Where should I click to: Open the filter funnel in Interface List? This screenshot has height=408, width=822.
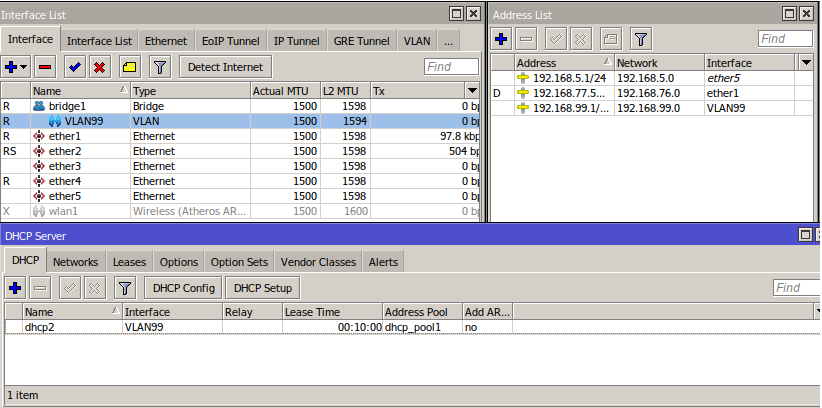tap(159, 67)
